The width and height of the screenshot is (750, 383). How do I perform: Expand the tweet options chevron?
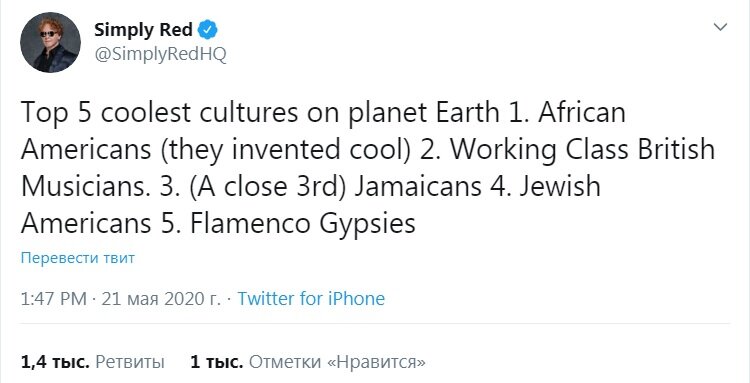(x=720, y=27)
